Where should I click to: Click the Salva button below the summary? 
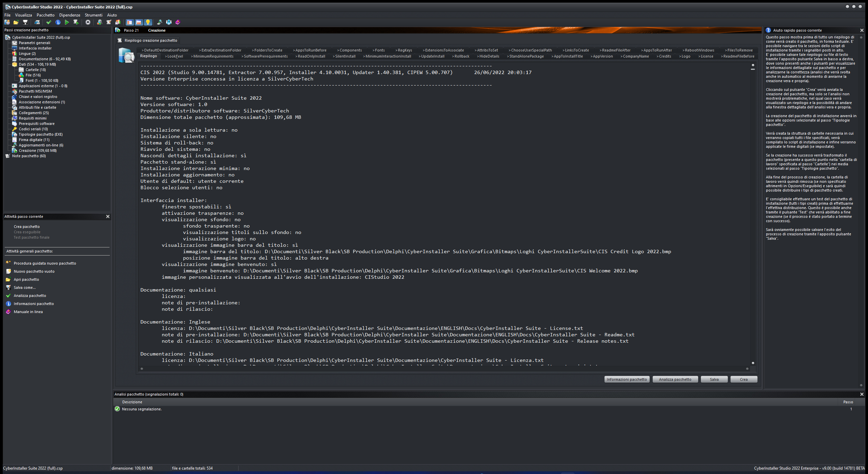point(714,379)
